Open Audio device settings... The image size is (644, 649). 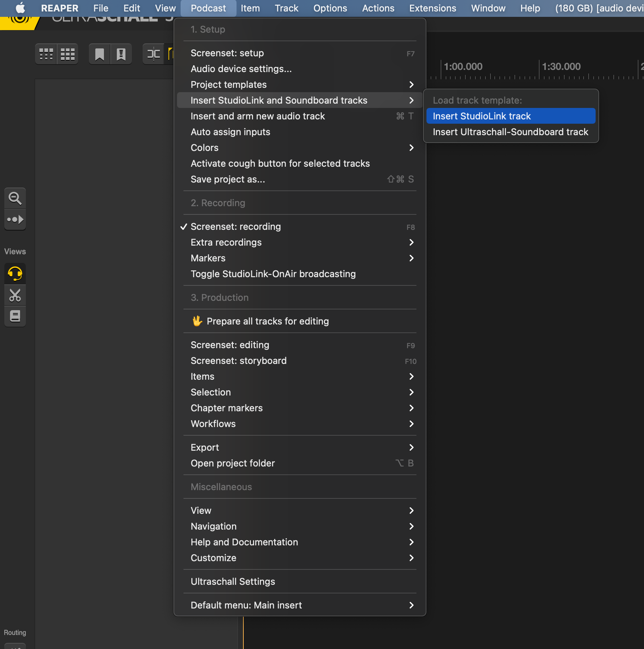[300, 69]
